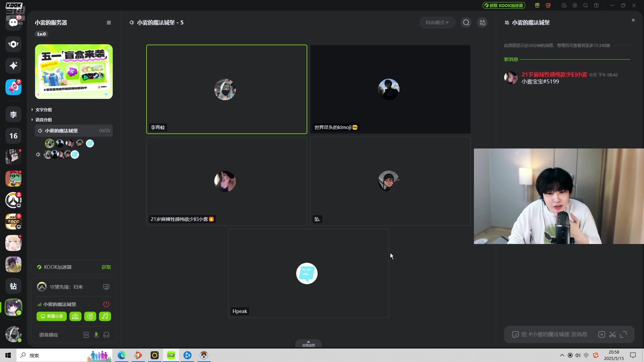Select 世界尽头的kimoji's video tile
The height and width of the screenshot is (362, 644).
(390, 89)
